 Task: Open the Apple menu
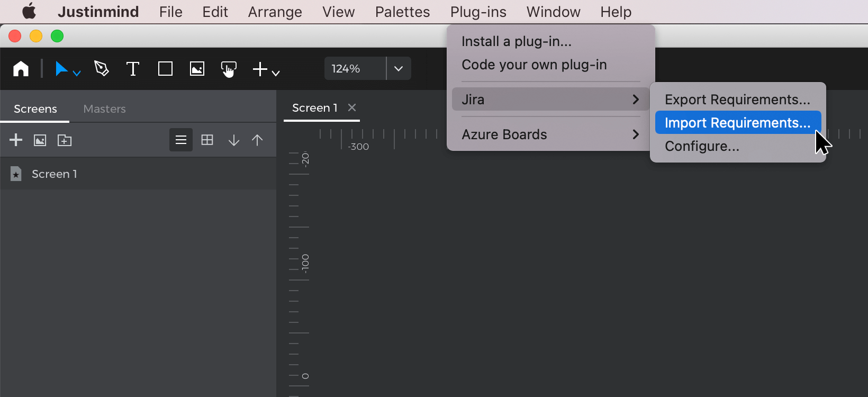[29, 11]
